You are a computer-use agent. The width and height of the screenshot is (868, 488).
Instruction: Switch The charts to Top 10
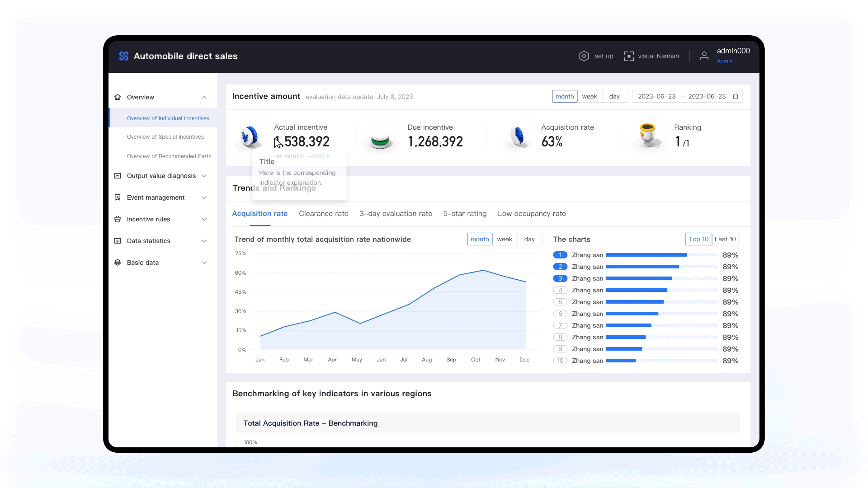[x=698, y=239]
